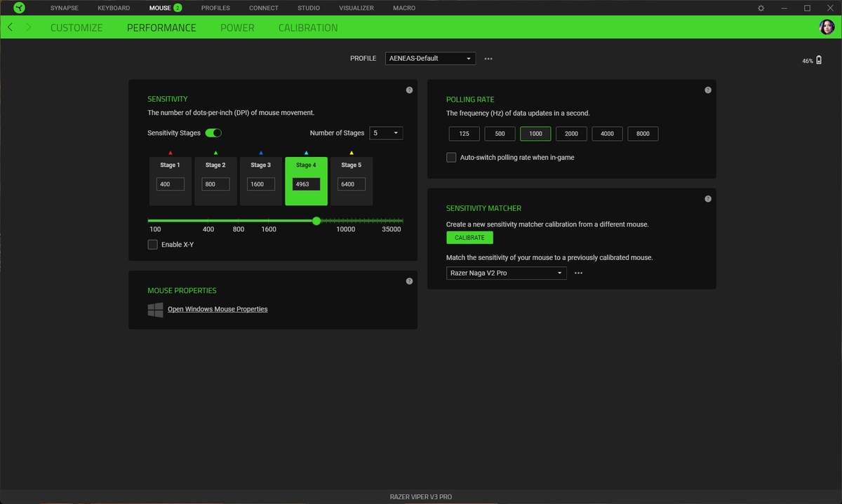
Task: Enable X-Y sensitivity checkbox
Action: click(x=152, y=245)
